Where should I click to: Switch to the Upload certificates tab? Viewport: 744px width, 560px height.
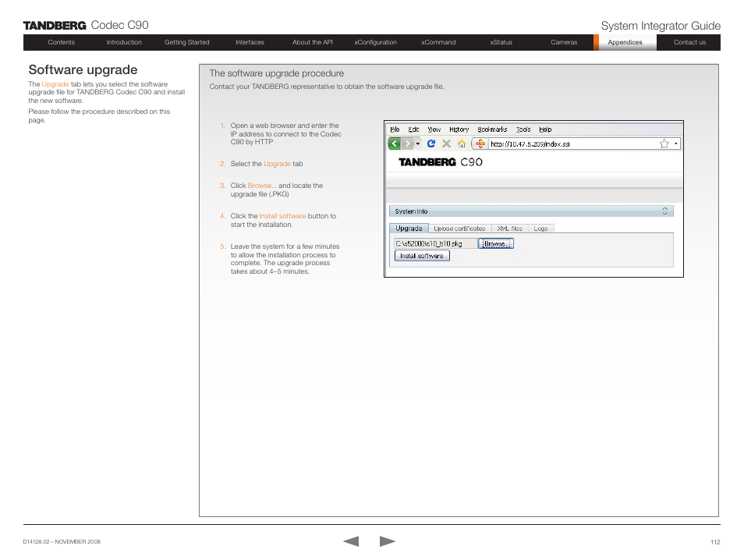[x=460, y=229]
